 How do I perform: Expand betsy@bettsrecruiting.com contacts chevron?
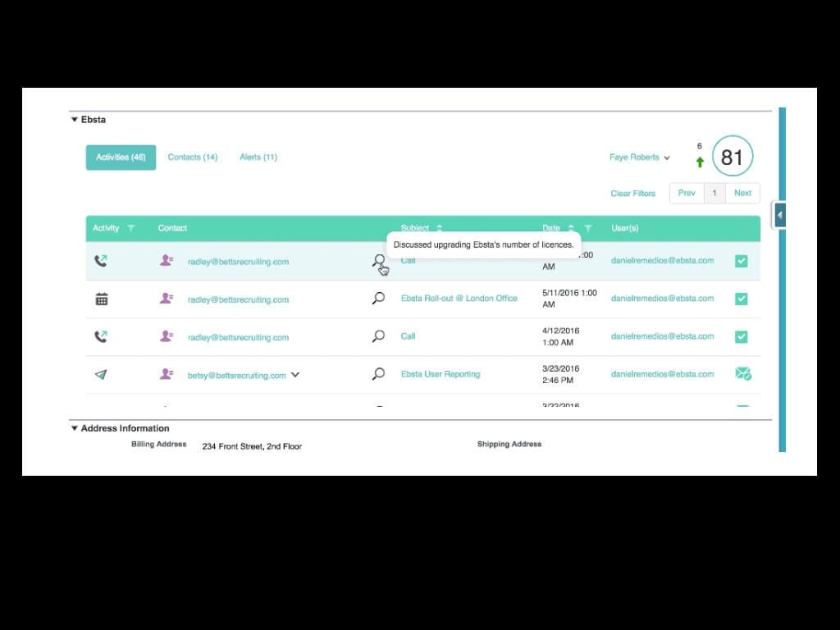point(295,375)
